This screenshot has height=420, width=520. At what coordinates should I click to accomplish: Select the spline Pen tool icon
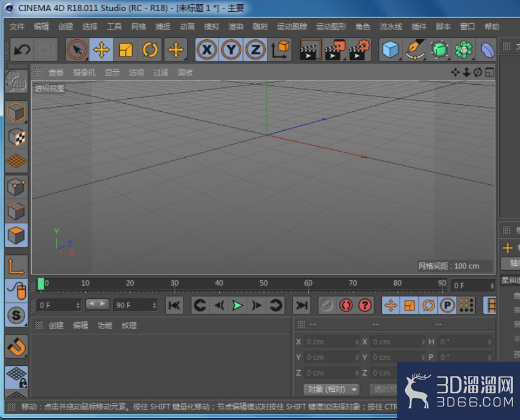(x=415, y=50)
